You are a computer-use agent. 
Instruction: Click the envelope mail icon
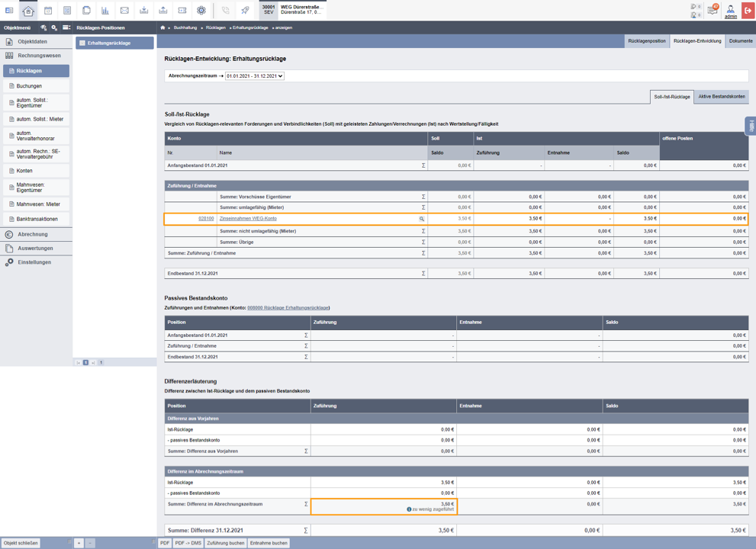click(x=124, y=10)
